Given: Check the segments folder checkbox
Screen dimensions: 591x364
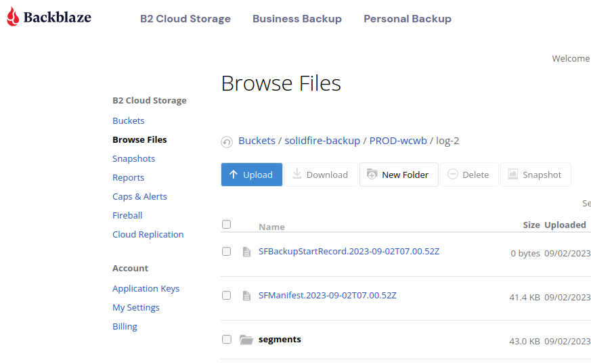Looking at the screenshot, I should tap(227, 340).
